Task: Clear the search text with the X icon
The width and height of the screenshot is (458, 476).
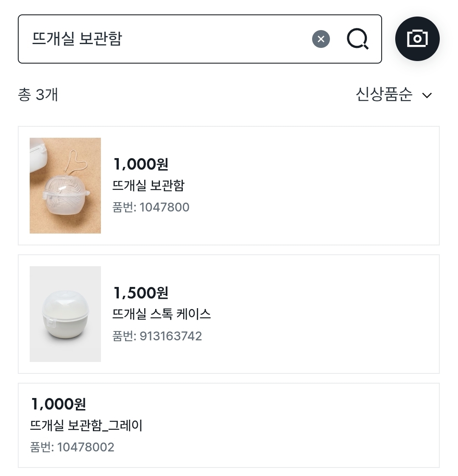Action: [x=321, y=39]
